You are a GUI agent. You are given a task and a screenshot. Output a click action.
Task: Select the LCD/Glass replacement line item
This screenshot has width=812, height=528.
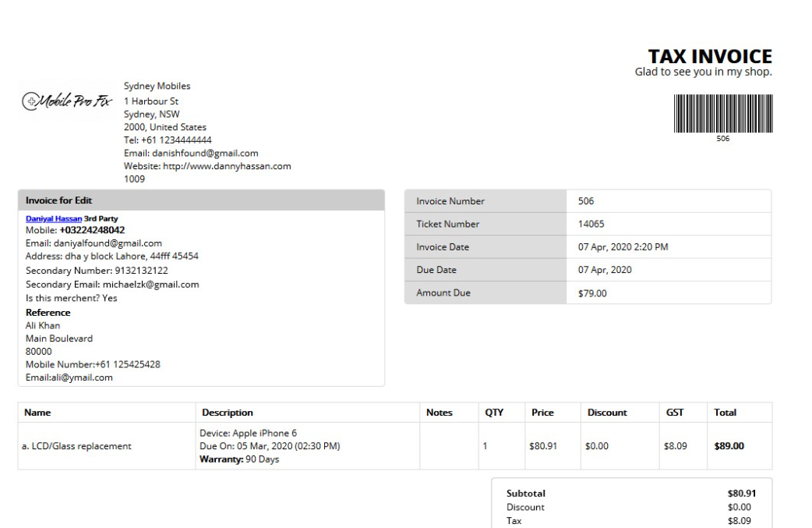pos(78,447)
